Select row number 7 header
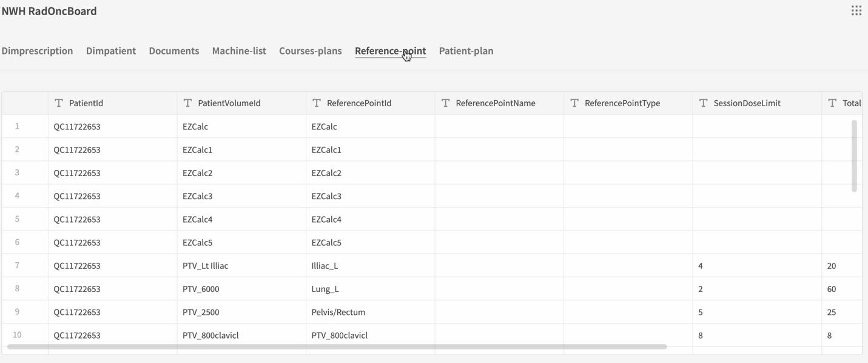This screenshot has height=363, width=868. (x=17, y=265)
